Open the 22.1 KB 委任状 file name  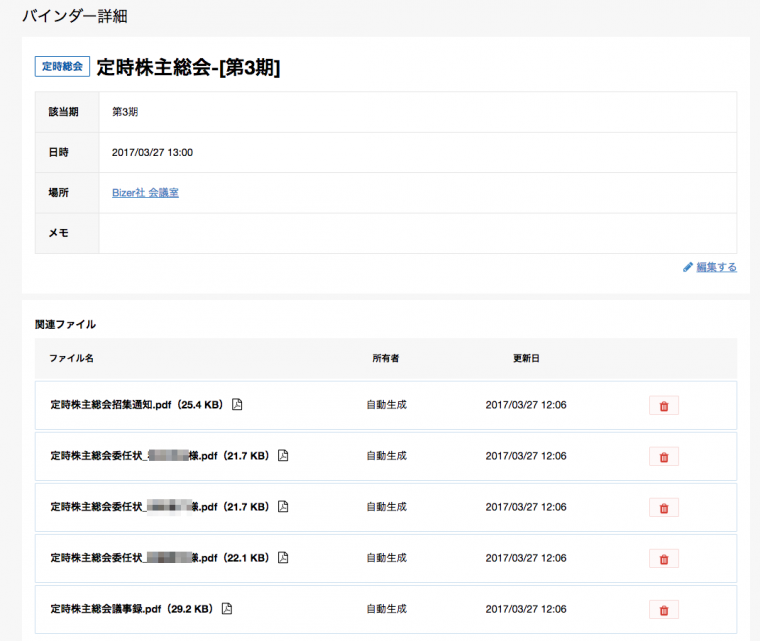point(158,558)
